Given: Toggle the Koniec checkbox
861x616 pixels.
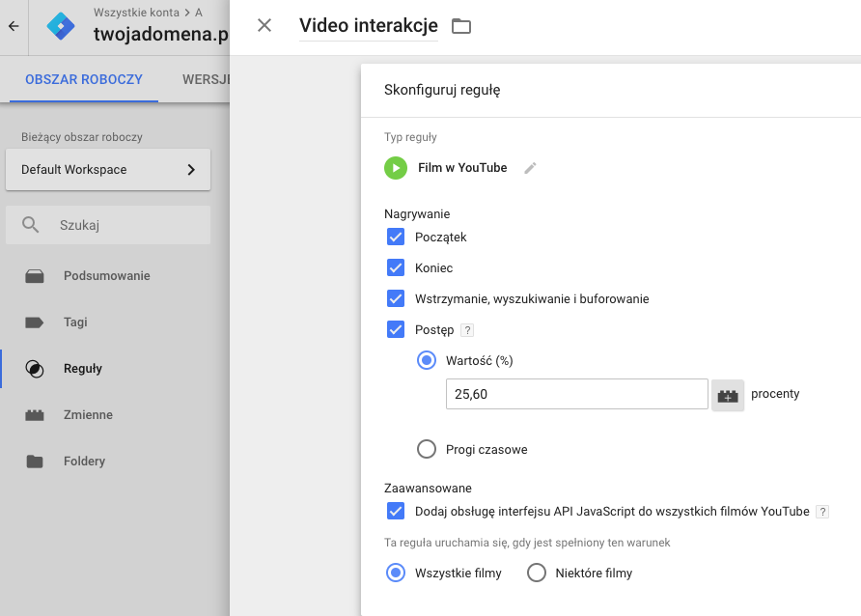Looking at the screenshot, I should click(x=396, y=268).
